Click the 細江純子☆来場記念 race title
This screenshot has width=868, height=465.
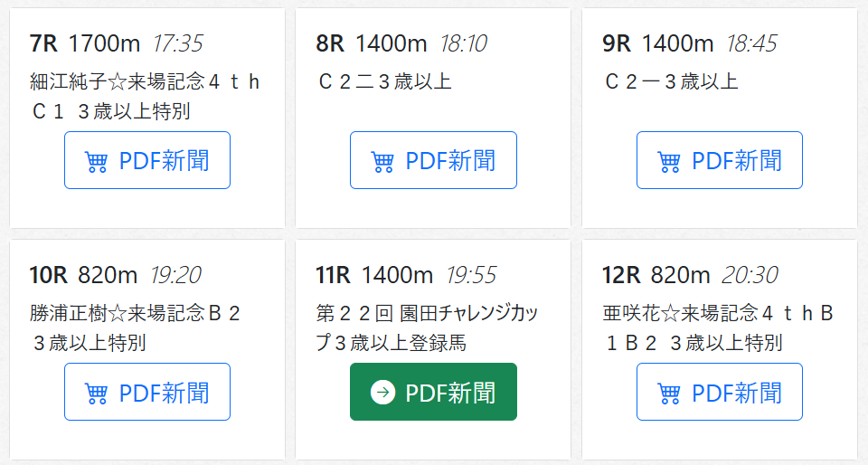pyautogui.click(x=145, y=96)
